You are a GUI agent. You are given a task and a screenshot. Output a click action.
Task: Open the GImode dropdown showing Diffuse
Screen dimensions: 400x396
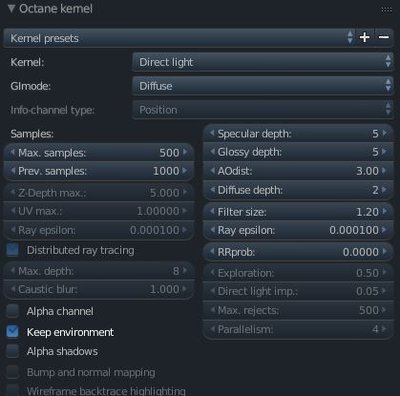point(263,86)
